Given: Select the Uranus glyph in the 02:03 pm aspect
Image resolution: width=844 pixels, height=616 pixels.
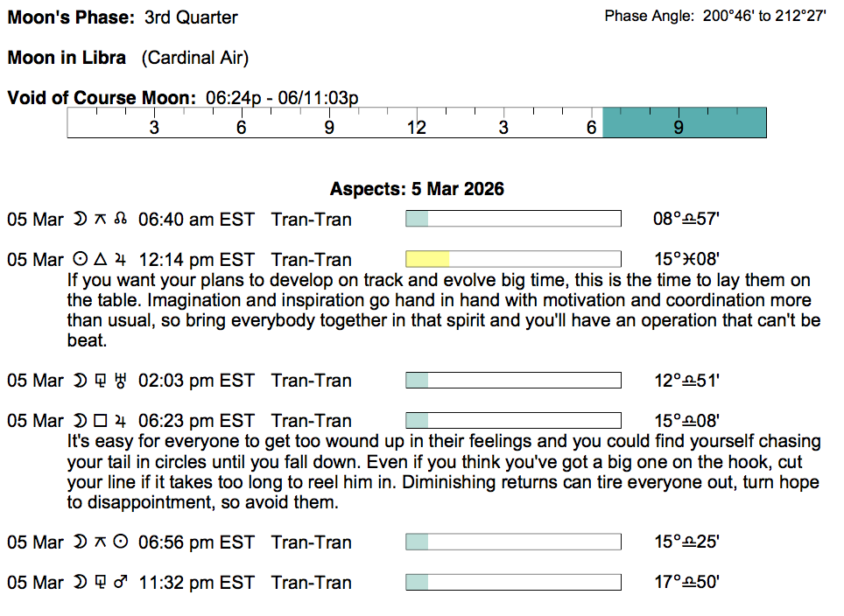Looking at the screenshot, I should click(121, 381).
